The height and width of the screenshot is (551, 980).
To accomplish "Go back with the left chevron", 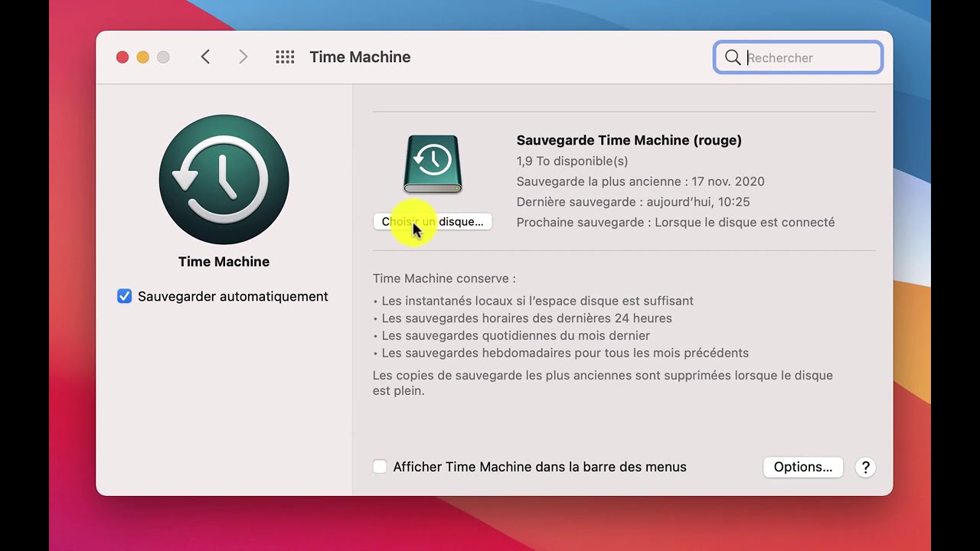I will (x=205, y=57).
